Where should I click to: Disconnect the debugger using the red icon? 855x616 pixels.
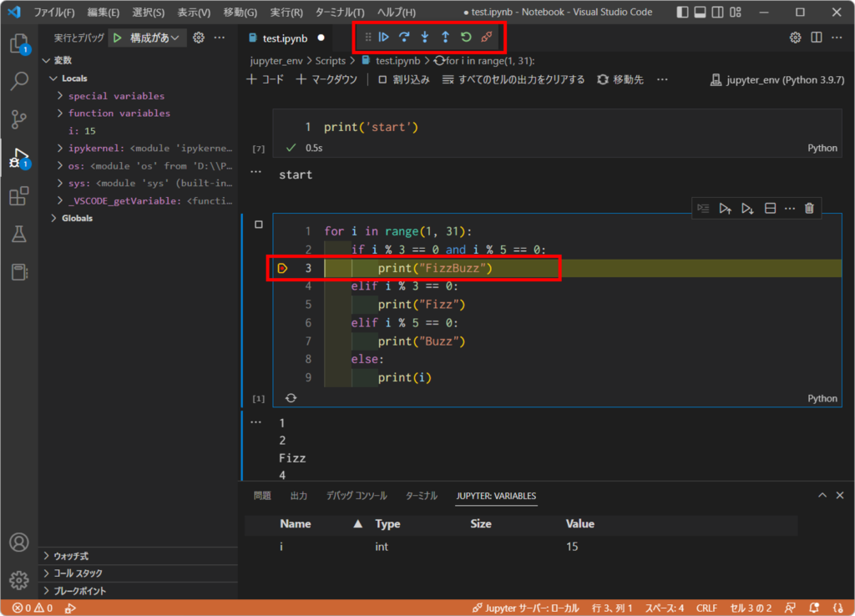click(485, 37)
